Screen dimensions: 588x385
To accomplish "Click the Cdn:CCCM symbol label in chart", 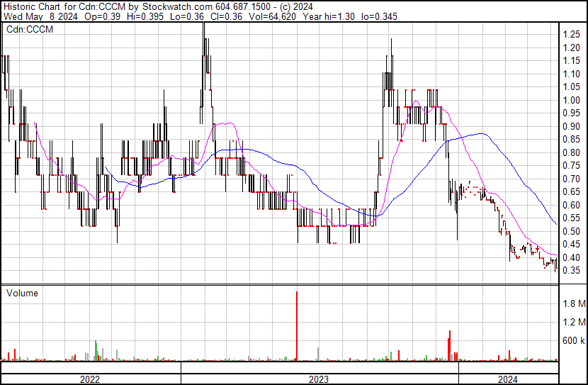I will pos(30,30).
